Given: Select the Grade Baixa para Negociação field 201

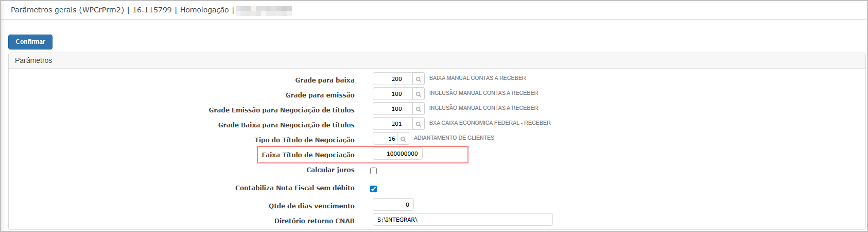Looking at the screenshot, I should (393, 124).
